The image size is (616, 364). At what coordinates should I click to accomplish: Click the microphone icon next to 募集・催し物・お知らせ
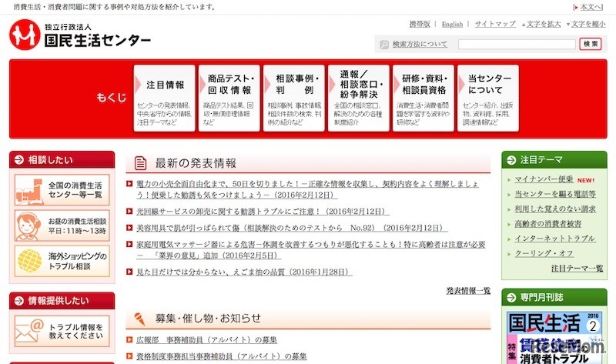(x=139, y=319)
